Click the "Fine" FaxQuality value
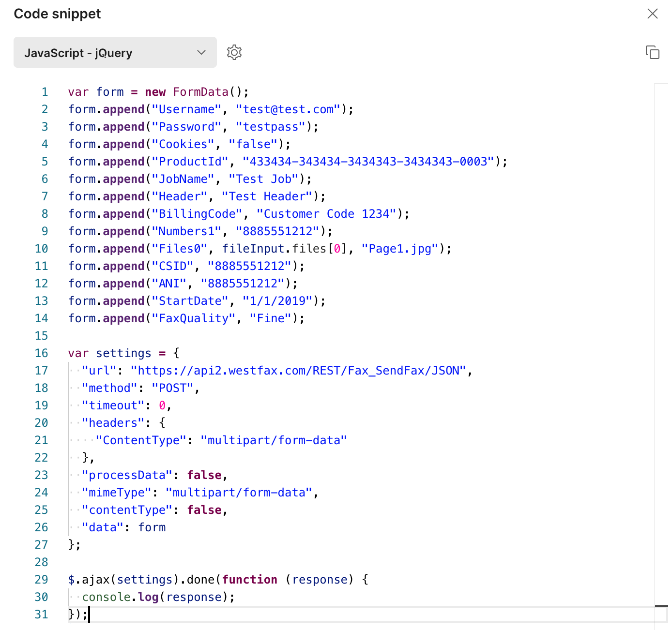The height and width of the screenshot is (630, 672). coord(271,318)
